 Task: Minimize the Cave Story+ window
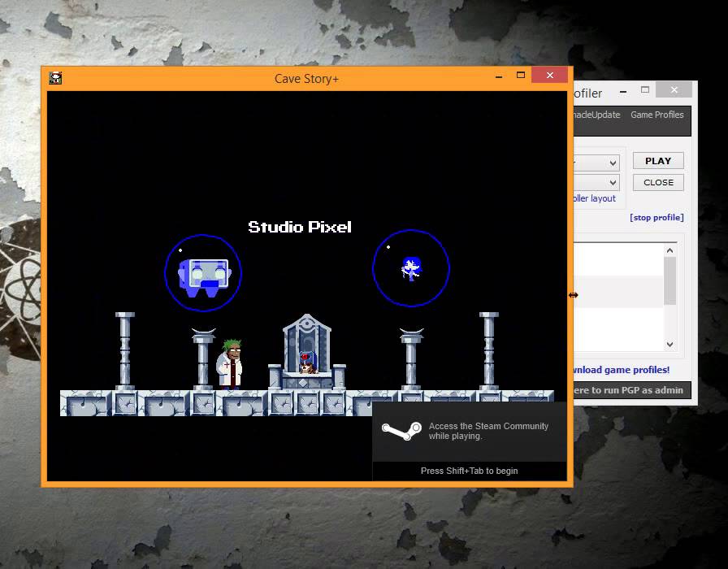pos(499,76)
